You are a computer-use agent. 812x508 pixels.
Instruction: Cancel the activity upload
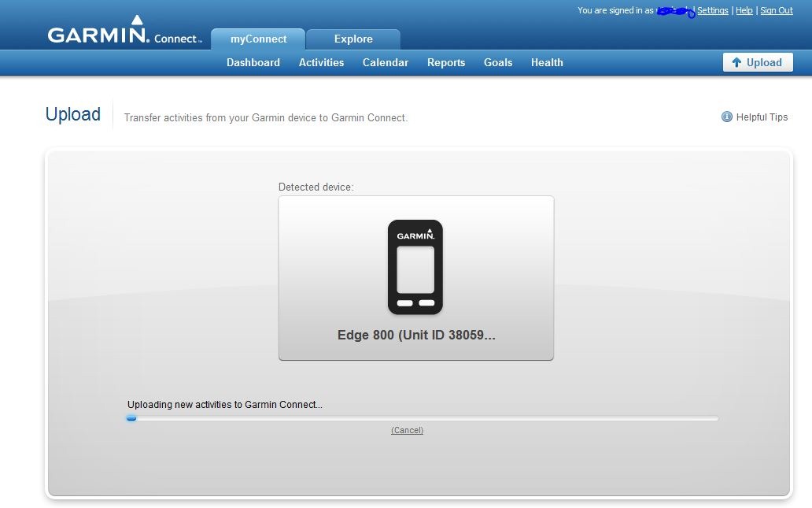click(x=407, y=430)
